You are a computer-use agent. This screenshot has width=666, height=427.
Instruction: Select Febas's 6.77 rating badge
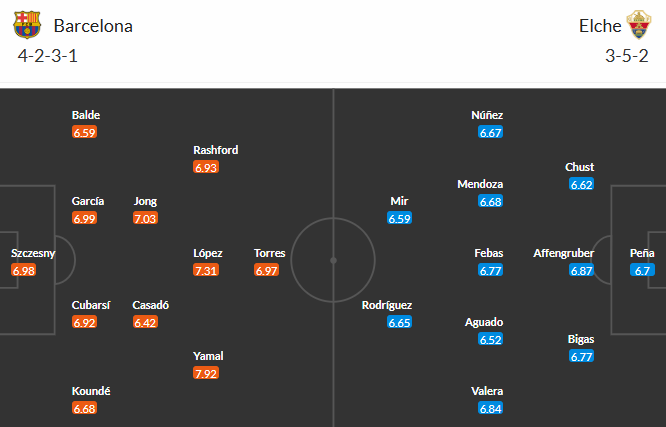(x=490, y=270)
